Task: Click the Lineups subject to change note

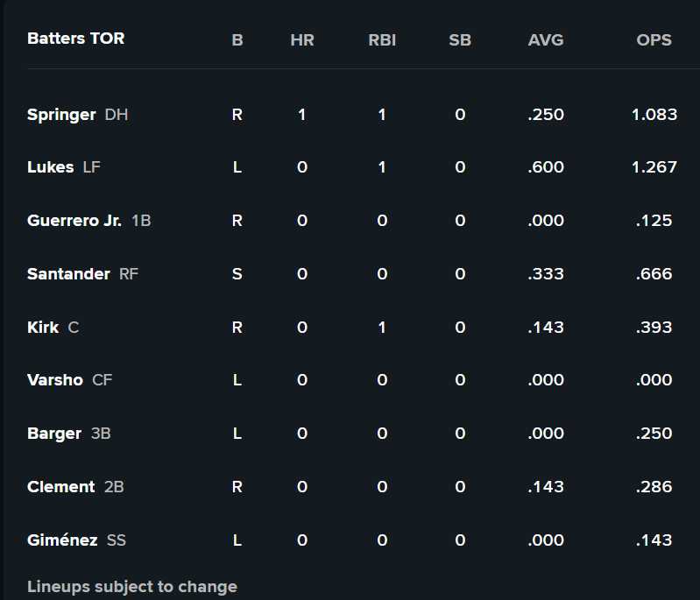Action: pos(132,587)
